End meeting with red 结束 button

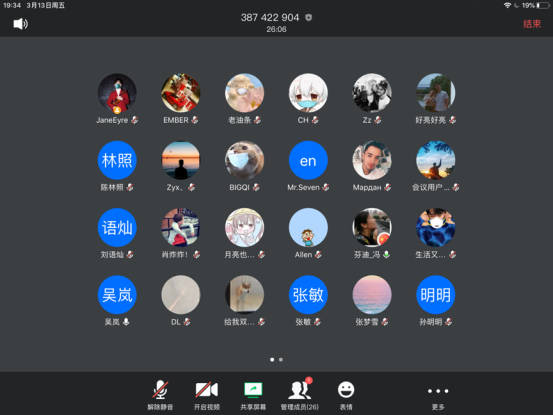pos(532,24)
